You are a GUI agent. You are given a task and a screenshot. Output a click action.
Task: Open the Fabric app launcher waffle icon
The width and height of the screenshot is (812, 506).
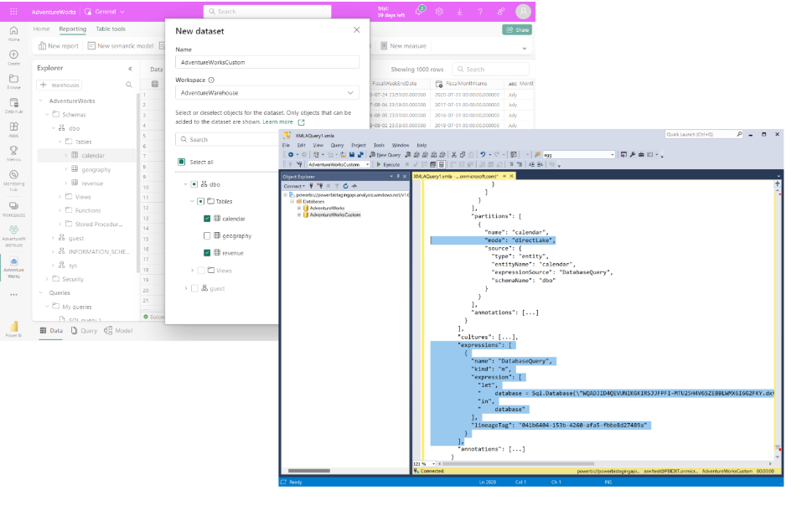(13, 12)
